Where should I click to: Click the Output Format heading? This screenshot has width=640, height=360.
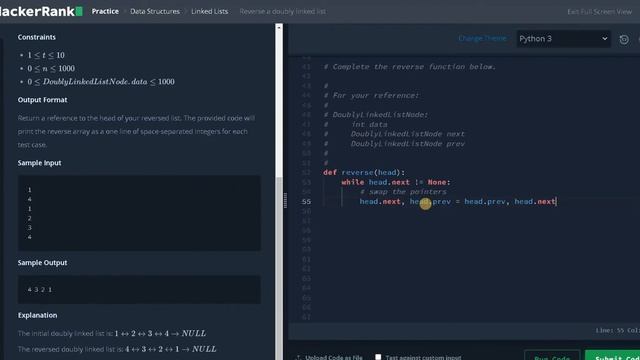click(42, 100)
